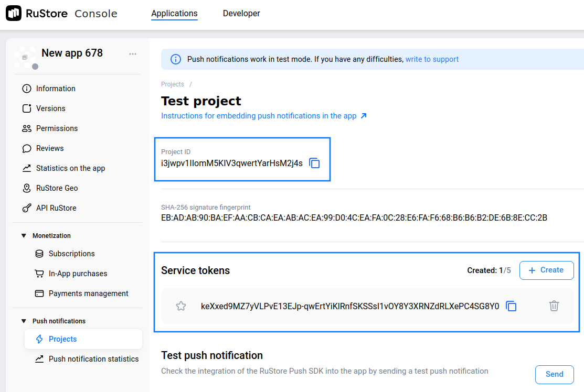Click the New app 678 title
This screenshot has width=584, height=392.
tap(72, 53)
